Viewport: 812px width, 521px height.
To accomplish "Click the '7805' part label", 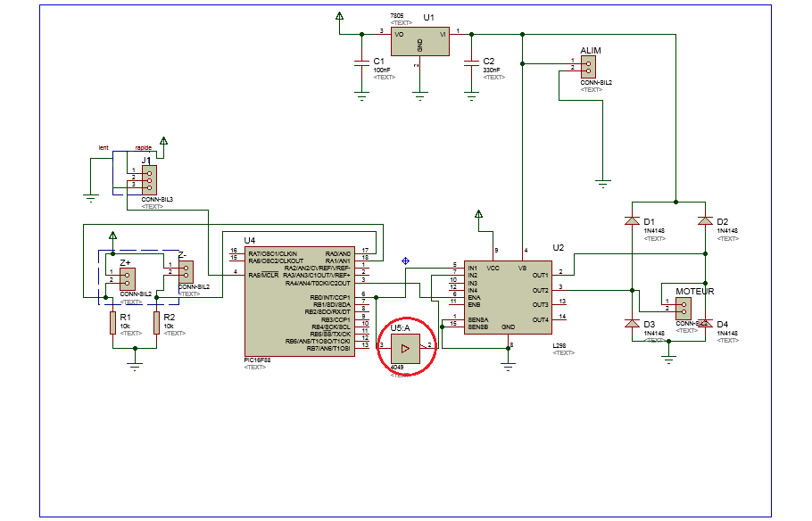I will click(x=397, y=16).
